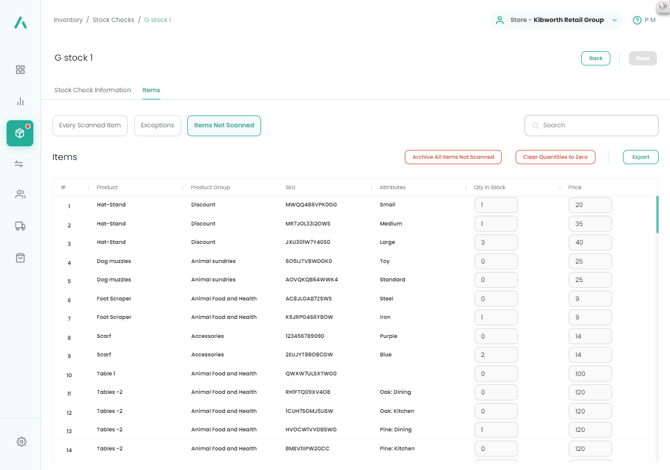670x470 pixels.
Task: Select the Items Not Scanned filter
Action: [x=224, y=126]
